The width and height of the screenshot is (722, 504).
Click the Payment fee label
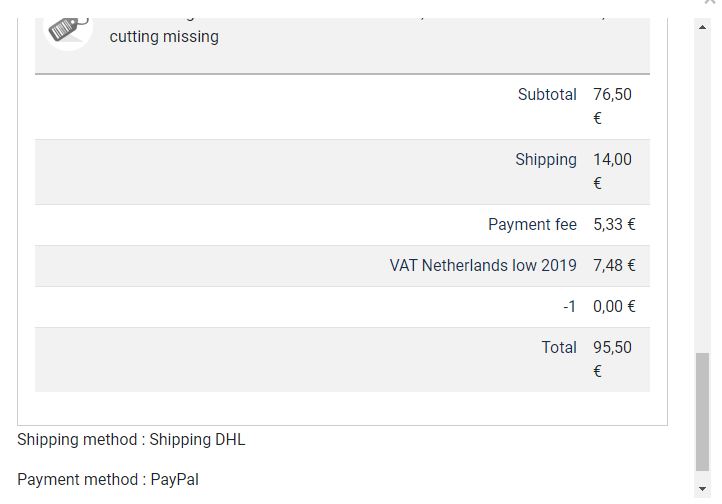click(532, 225)
